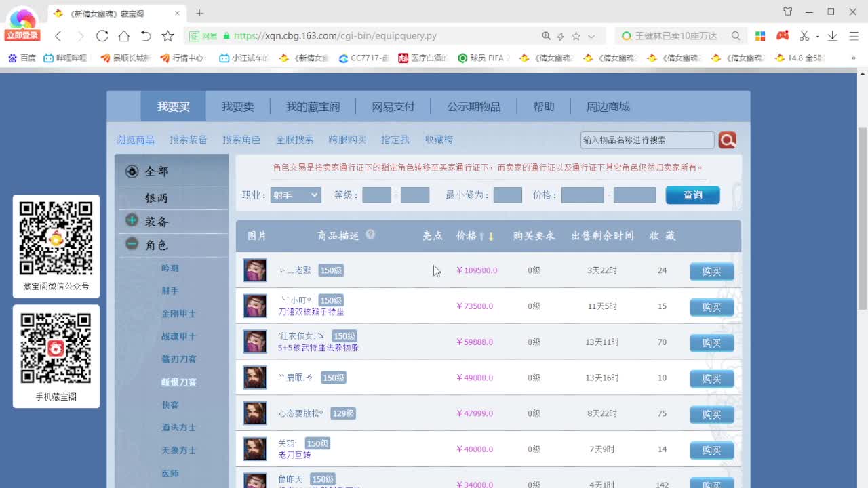Click the ascending price sort arrow
Image resolution: width=868 pixels, height=488 pixels.
click(482, 236)
